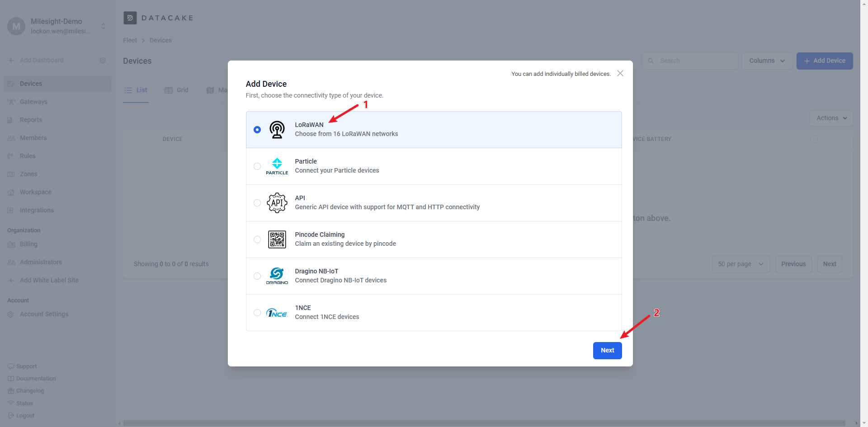Click the LoRaWAN antenna icon
The width and height of the screenshot is (868, 427).
click(277, 130)
